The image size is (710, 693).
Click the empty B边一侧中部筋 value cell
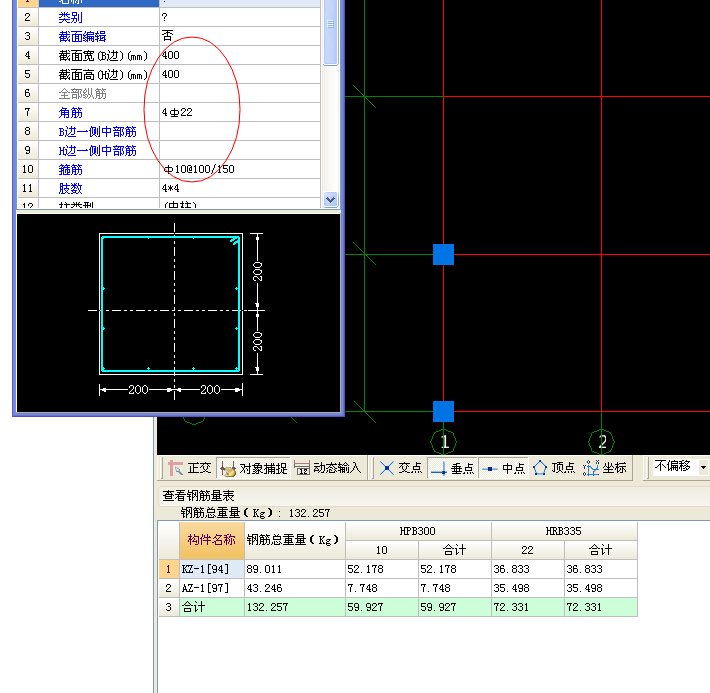[240, 131]
